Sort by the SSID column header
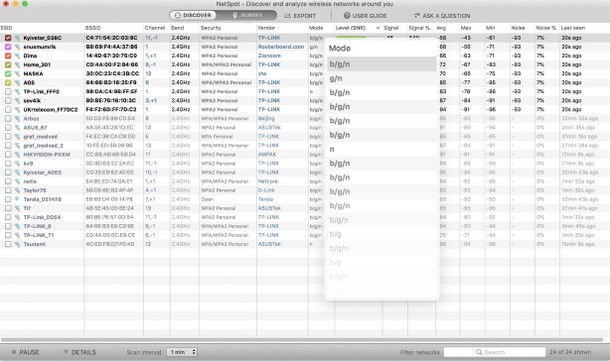This screenshot has width=610, height=362. (x=7, y=28)
